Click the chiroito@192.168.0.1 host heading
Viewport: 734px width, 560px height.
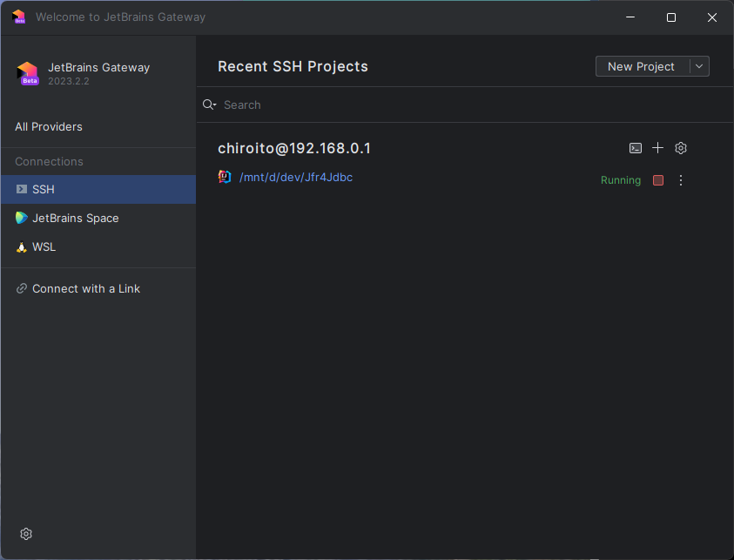[294, 148]
